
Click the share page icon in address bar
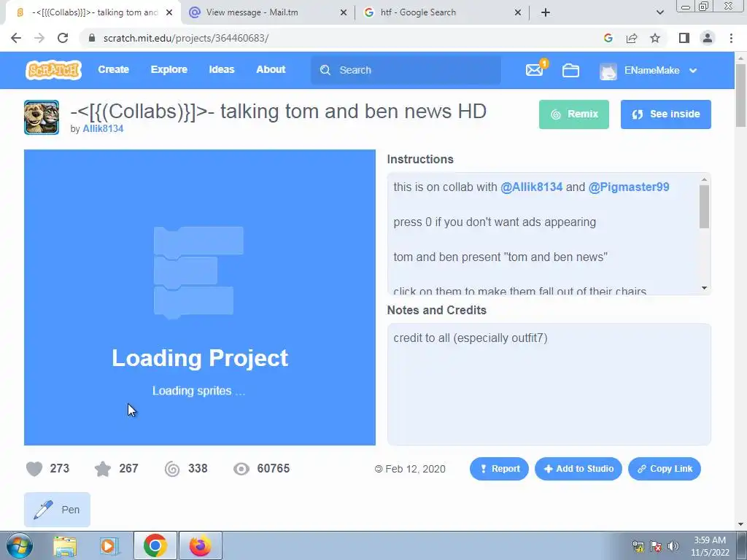tap(632, 38)
